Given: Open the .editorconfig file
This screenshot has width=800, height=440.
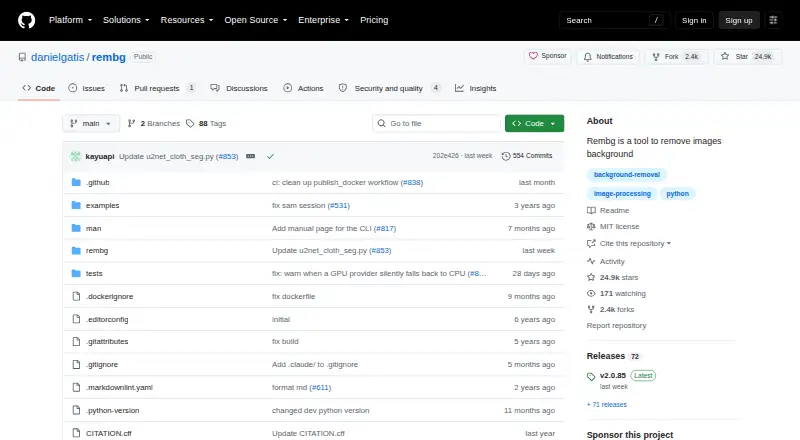Looking at the screenshot, I should [x=107, y=320].
